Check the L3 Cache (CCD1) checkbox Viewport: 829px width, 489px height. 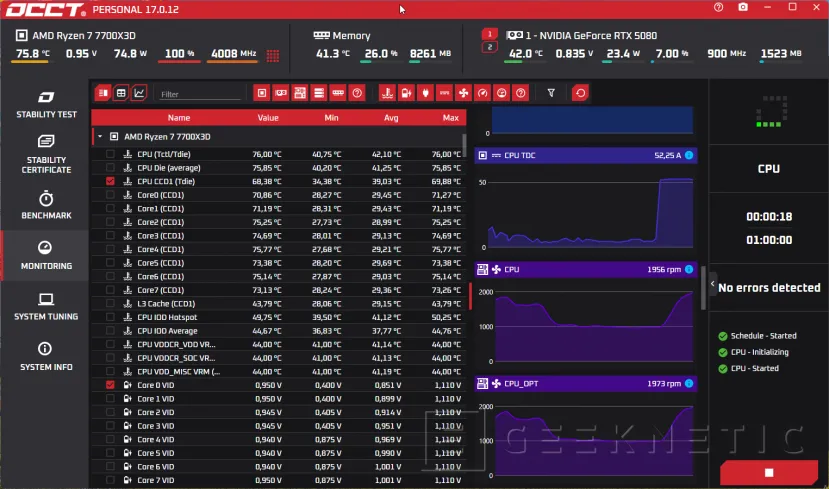pos(110,303)
